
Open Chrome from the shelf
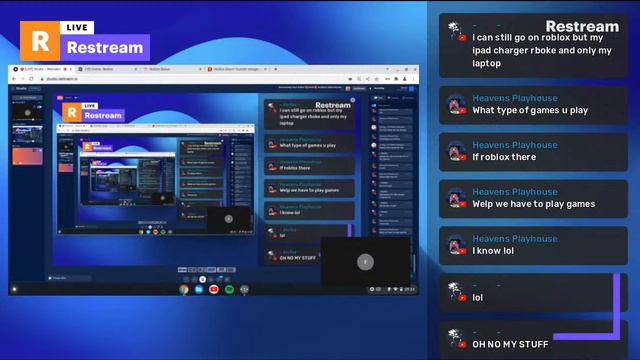click(184, 289)
